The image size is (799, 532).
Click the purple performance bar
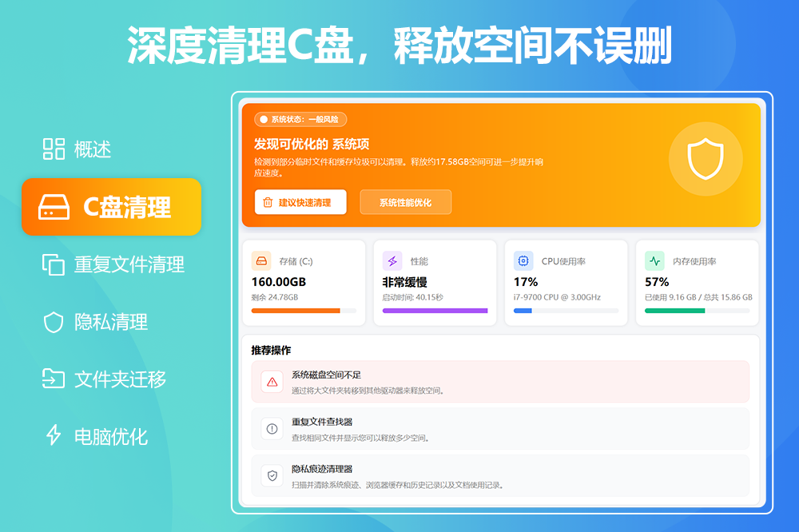[x=435, y=311]
